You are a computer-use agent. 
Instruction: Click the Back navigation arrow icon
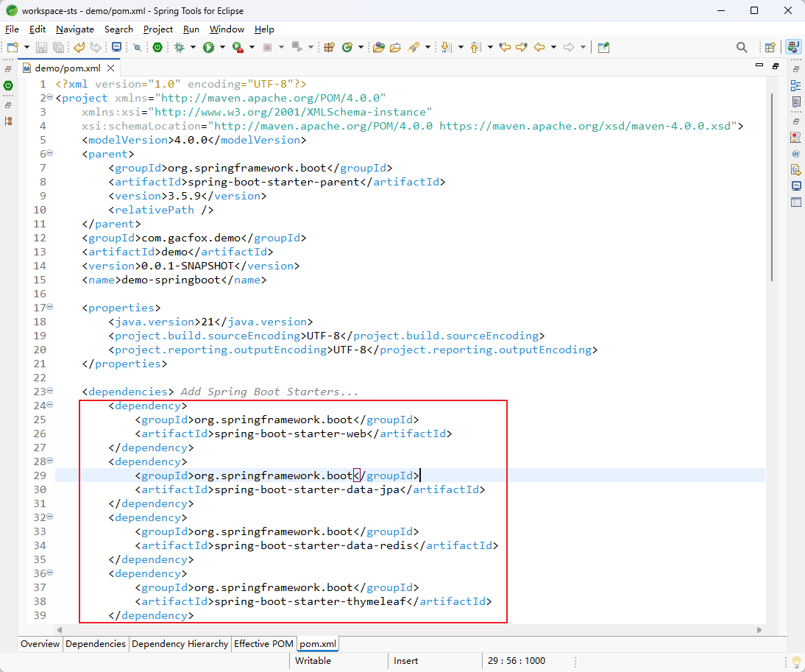(539, 47)
